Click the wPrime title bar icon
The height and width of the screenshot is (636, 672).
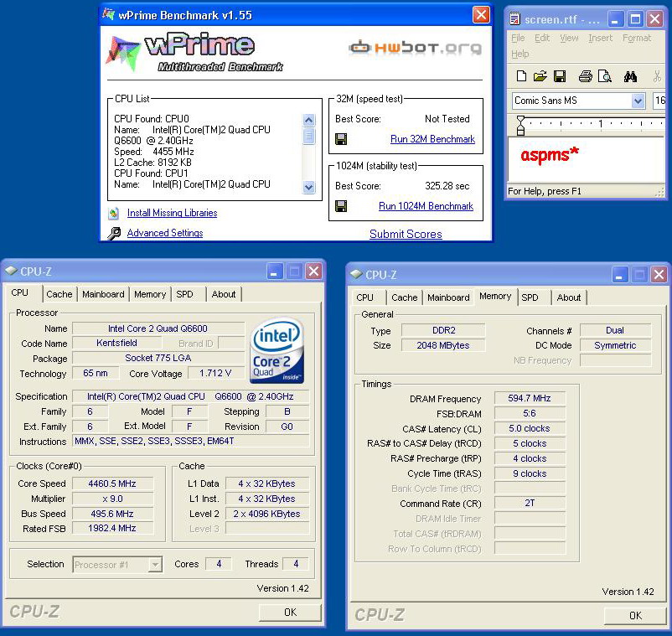pyautogui.click(x=108, y=15)
